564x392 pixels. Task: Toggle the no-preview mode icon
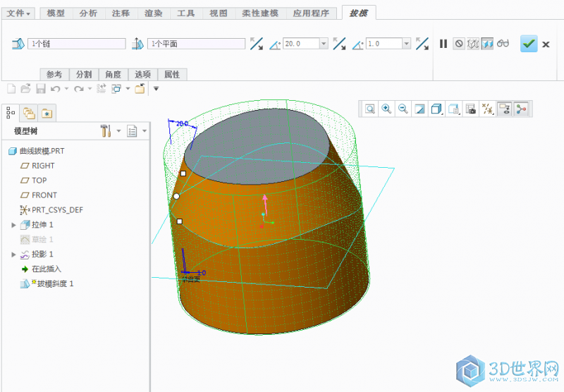[x=459, y=44]
